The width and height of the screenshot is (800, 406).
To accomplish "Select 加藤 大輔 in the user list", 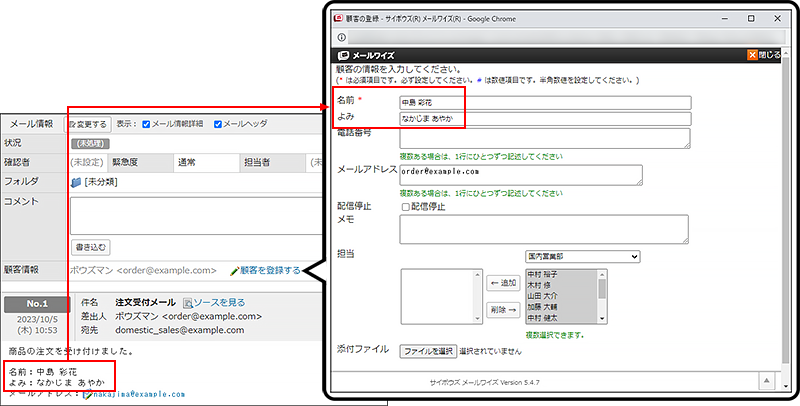I will tap(541, 307).
